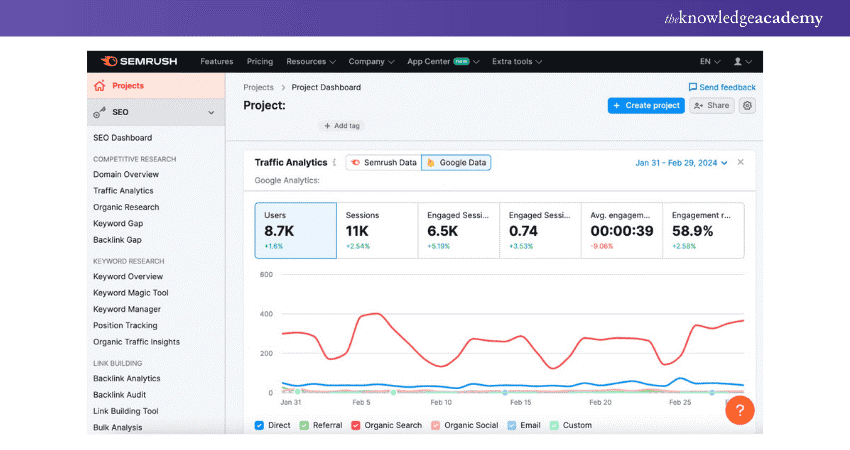Select the Avg. engagement time card
Screen dimensions: 850x450
[x=622, y=230]
